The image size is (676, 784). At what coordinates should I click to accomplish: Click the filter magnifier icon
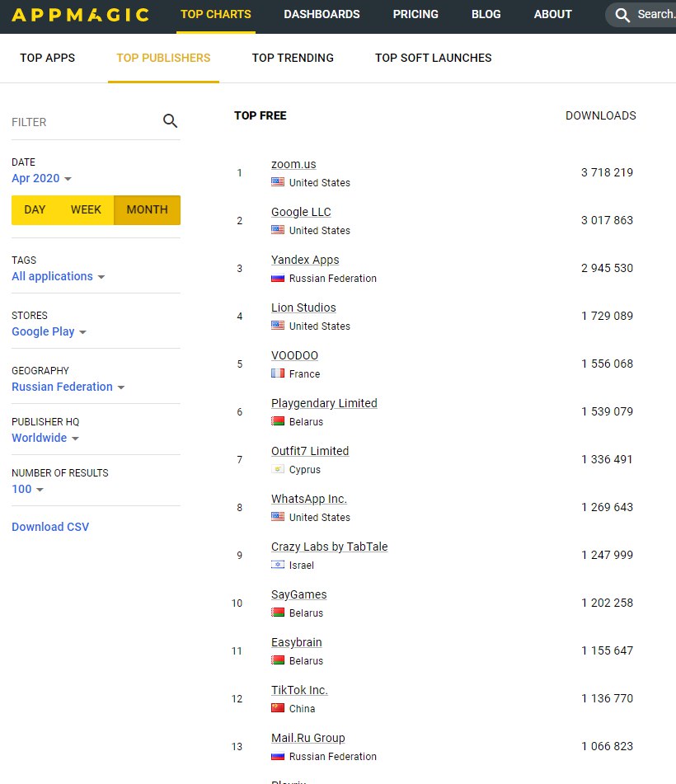(x=170, y=120)
